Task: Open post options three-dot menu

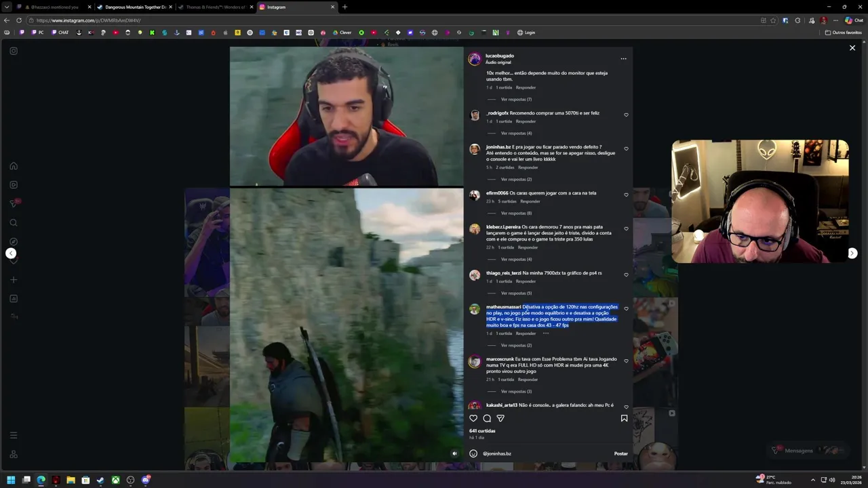Action: [623, 59]
